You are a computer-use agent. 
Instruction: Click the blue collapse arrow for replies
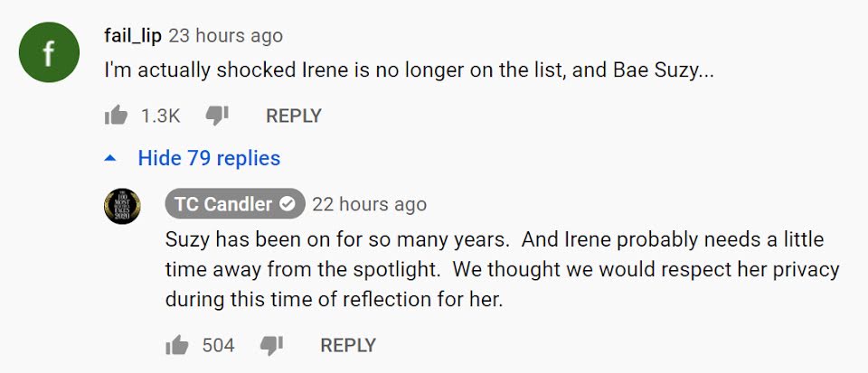click(x=110, y=159)
